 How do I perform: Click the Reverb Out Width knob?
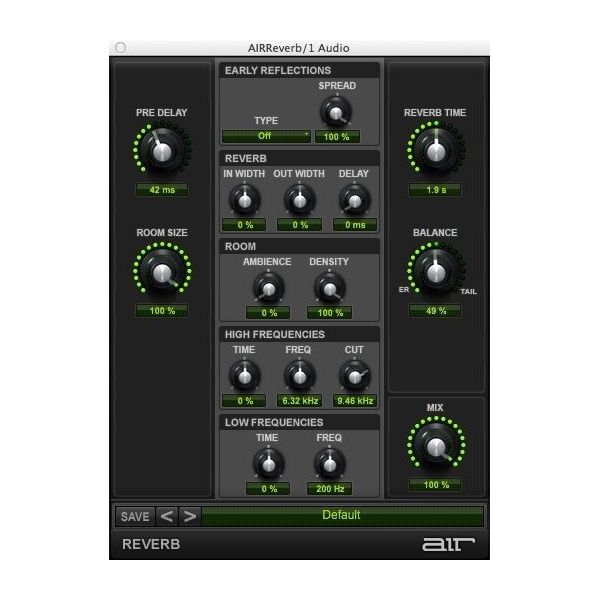point(300,200)
